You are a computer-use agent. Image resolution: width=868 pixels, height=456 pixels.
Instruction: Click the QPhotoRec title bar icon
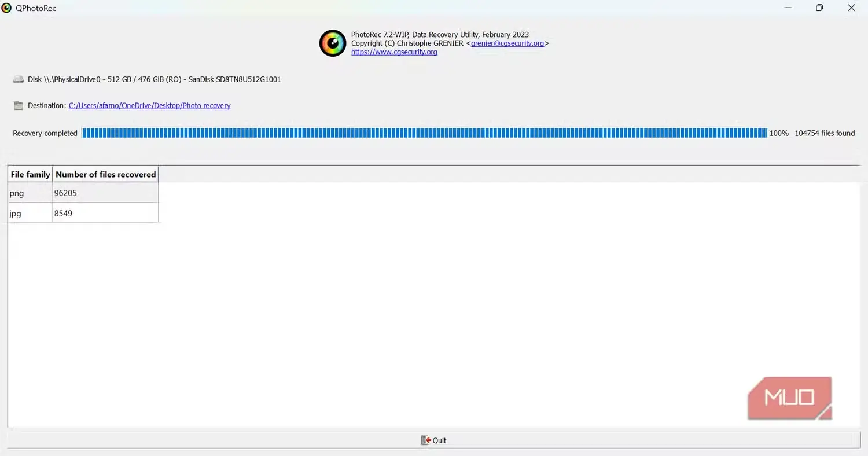pos(6,8)
